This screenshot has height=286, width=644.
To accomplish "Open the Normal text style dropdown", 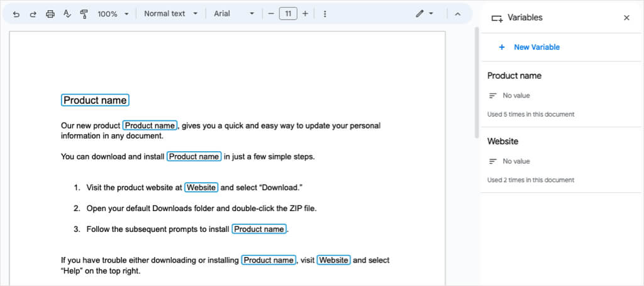I will (x=170, y=14).
